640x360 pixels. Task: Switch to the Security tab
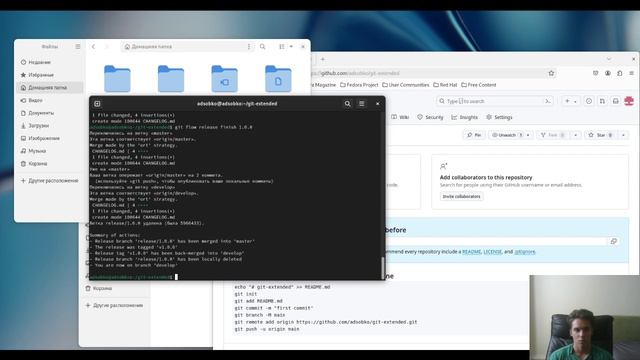tap(430, 117)
